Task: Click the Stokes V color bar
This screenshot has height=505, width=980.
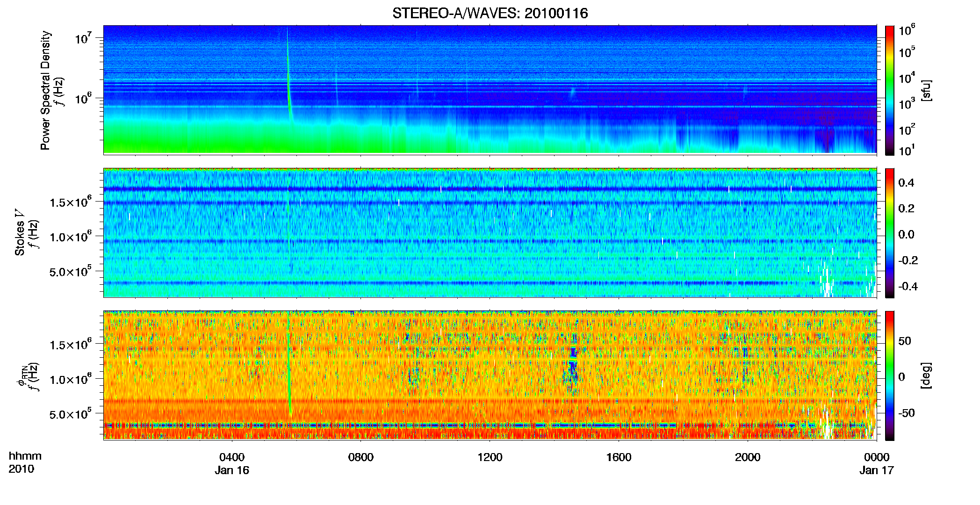Action: tap(890, 233)
